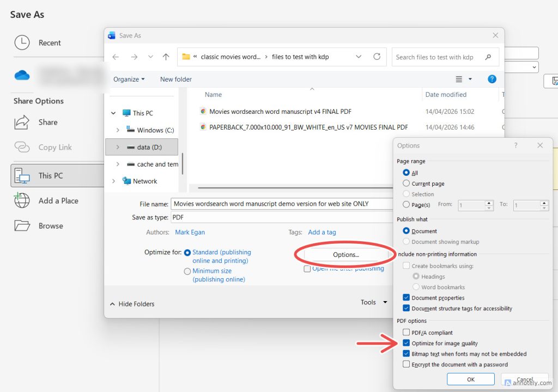Collapse the This PC tree node

[x=113, y=113]
